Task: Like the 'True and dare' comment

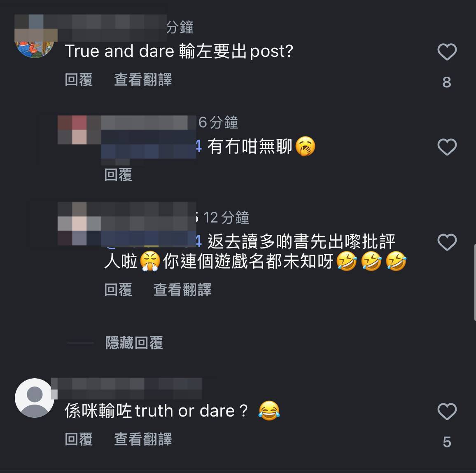Action: [x=447, y=52]
